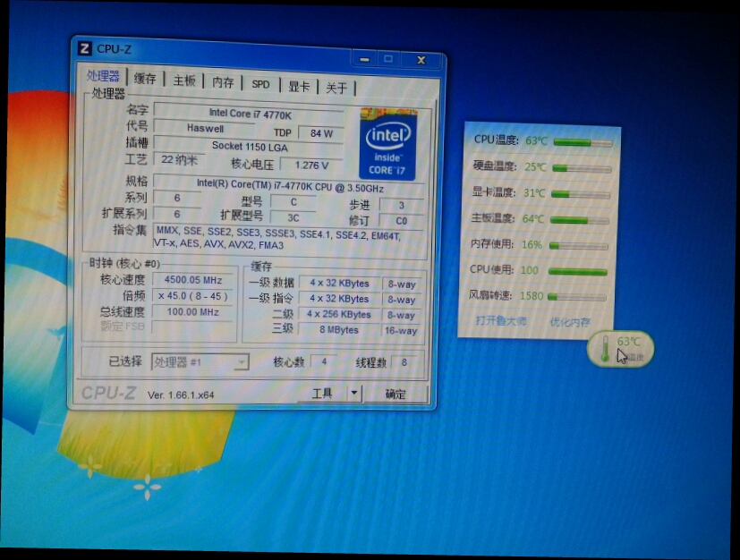The height and width of the screenshot is (560, 740).
Task: Switch to the 缓存 tab
Action: (x=145, y=79)
